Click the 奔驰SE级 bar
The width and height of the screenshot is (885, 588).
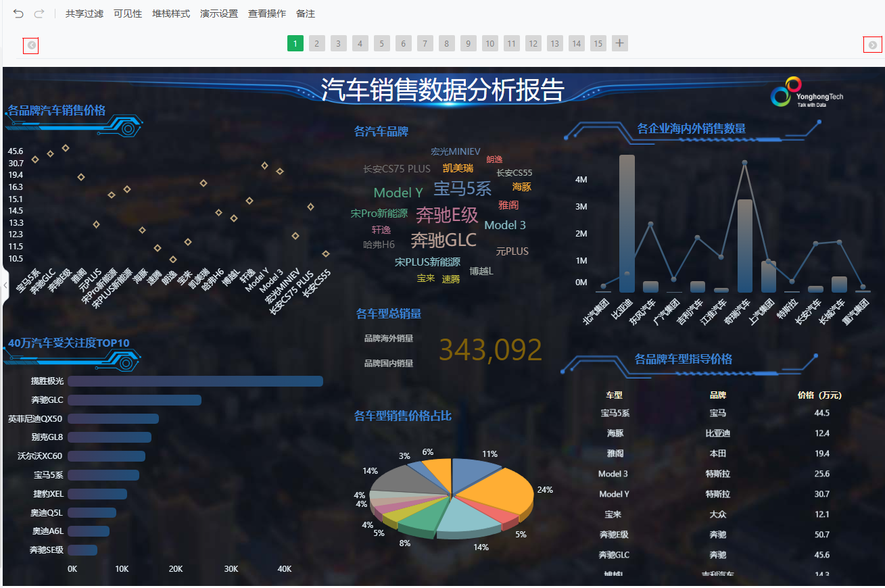pyautogui.click(x=82, y=550)
